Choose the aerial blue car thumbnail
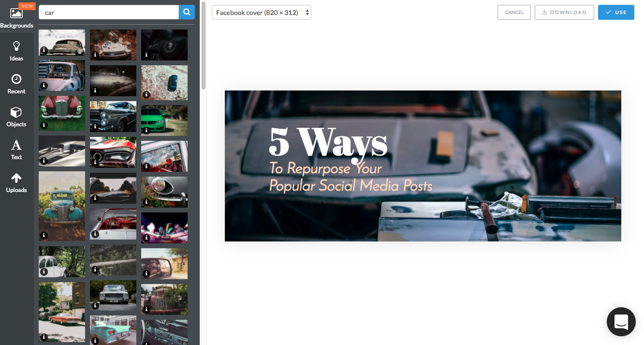Screen dimensions: 644x345 [x=164, y=83]
